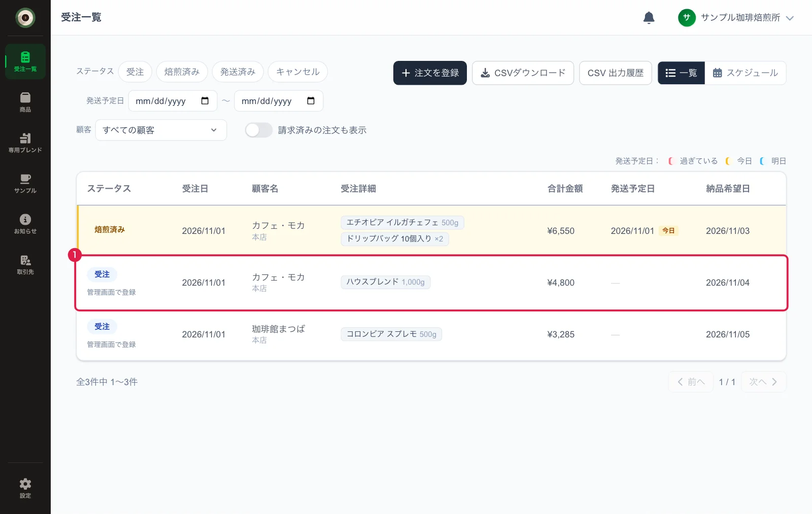Go to previous page with 前へ
Image resolution: width=812 pixels, height=514 pixels.
691,382
